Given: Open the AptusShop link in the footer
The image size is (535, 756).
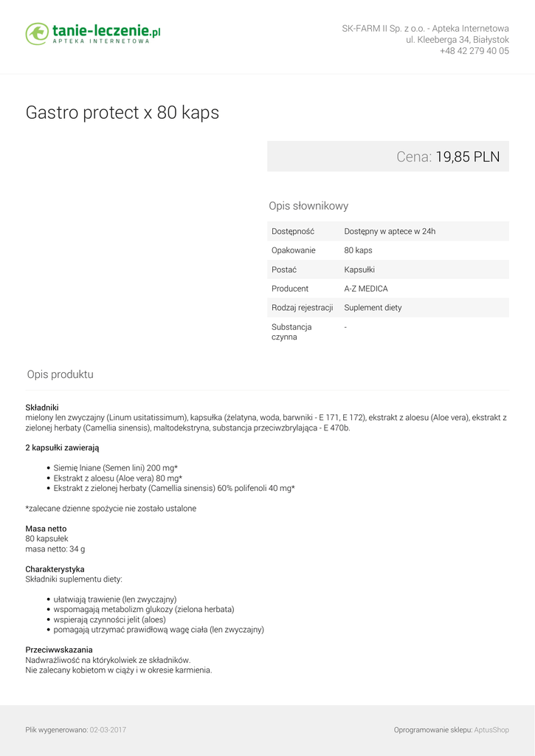Looking at the screenshot, I should pos(491,730).
